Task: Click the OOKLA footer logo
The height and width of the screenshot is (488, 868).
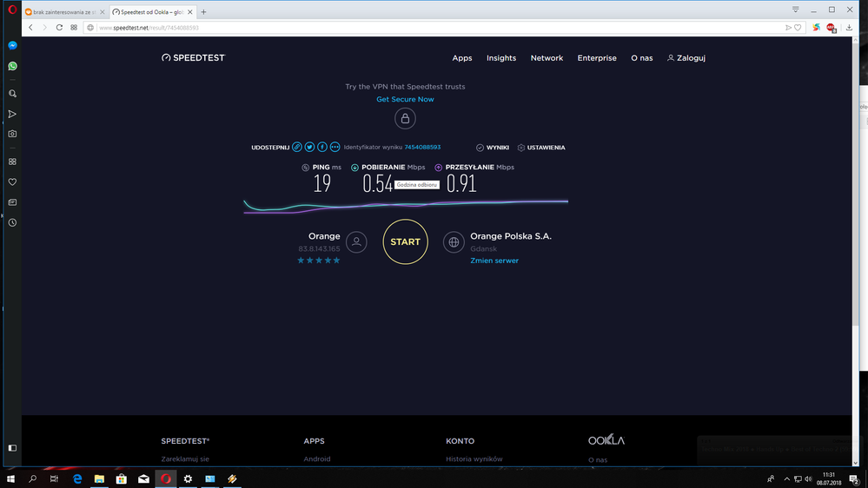Action: click(x=606, y=440)
